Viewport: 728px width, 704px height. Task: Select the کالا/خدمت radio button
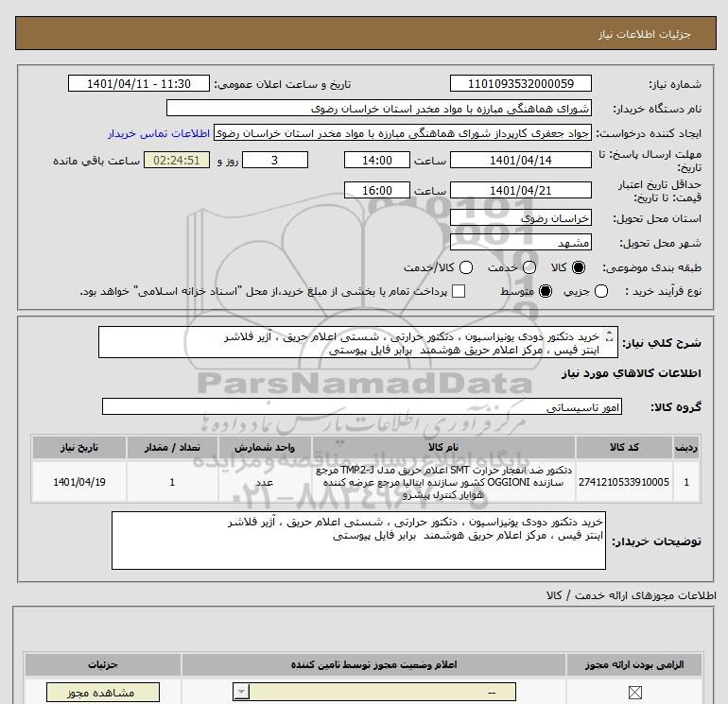[x=466, y=267]
